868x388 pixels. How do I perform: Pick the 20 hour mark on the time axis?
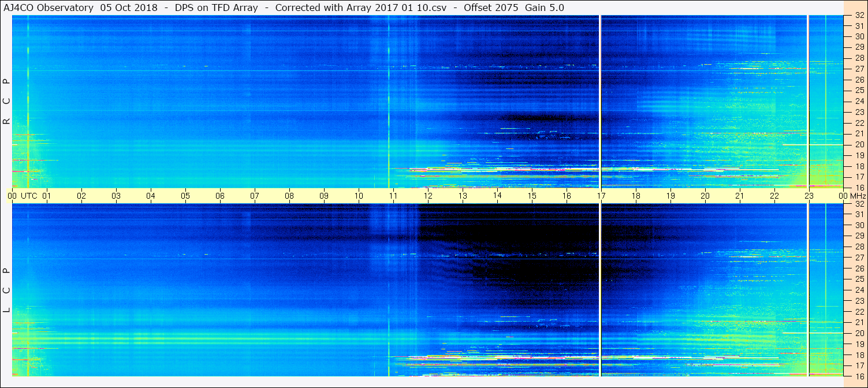[x=705, y=196]
